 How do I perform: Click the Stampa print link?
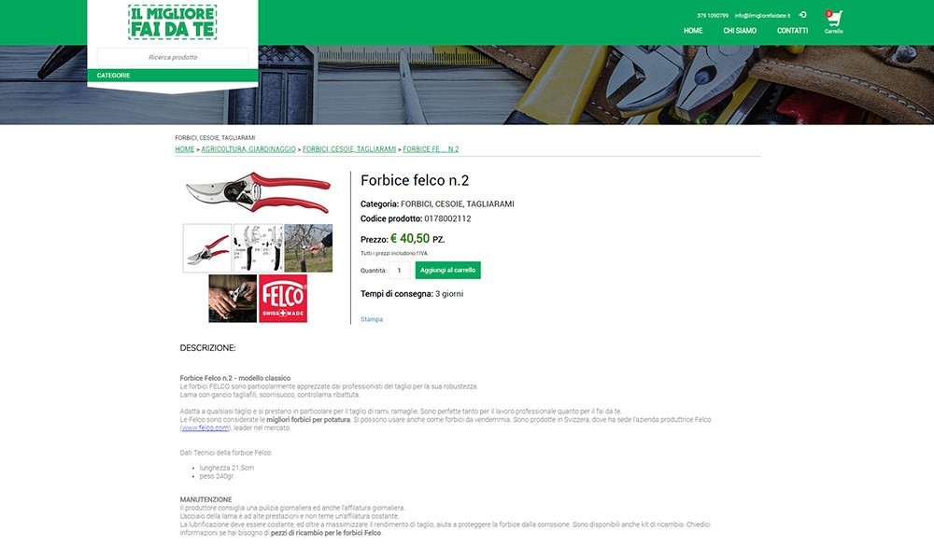(x=372, y=319)
